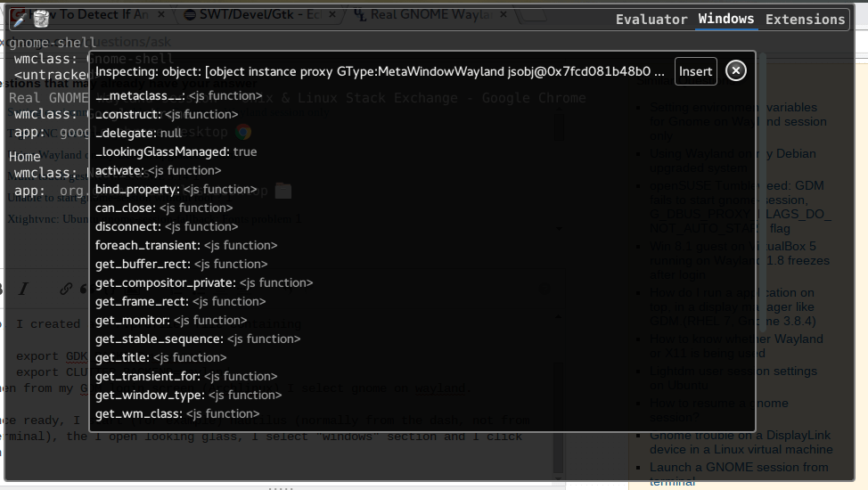The image size is (868, 490).
Task: Inspect the get_stable_sequence function row
Action: coord(198,339)
